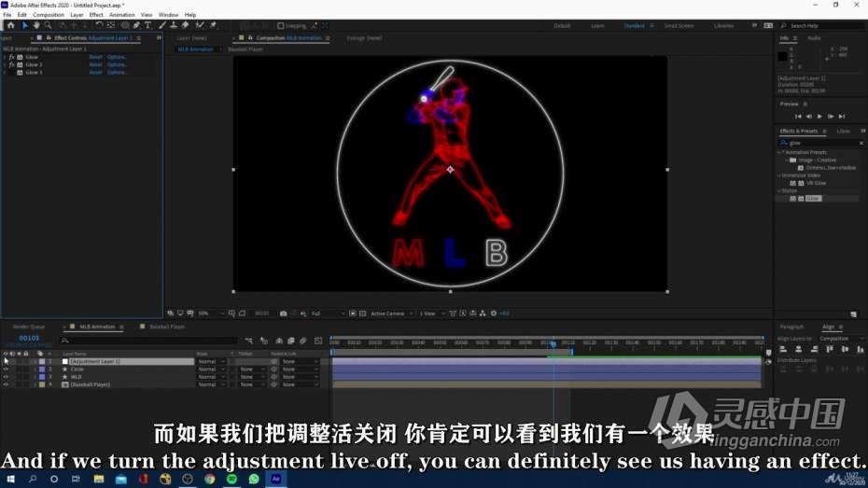Expand the Glow 2 effect properties
Screen dimensions: 868x488
tap(5, 64)
